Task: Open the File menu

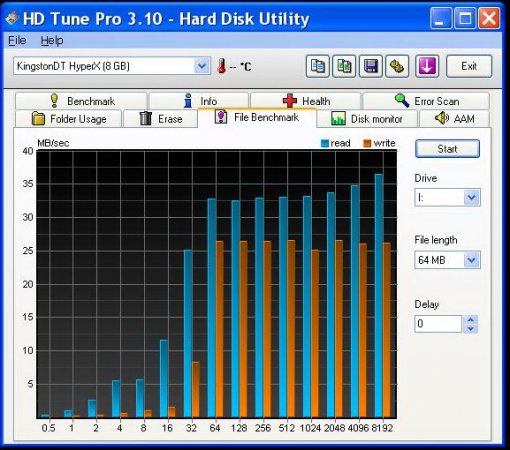Action: [x=17, y=40]
